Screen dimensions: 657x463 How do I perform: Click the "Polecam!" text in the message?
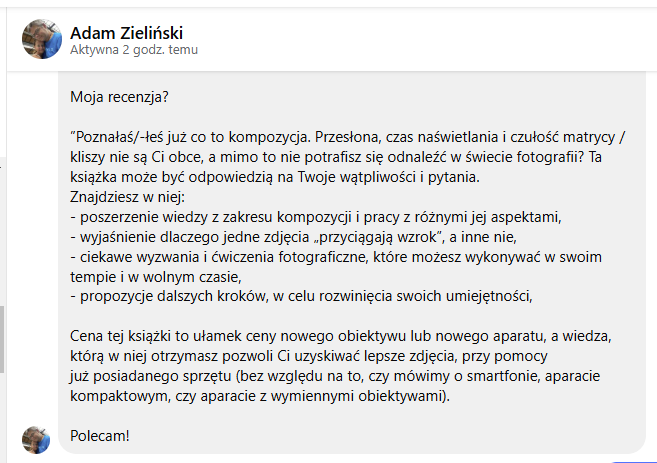click(101, 436)
